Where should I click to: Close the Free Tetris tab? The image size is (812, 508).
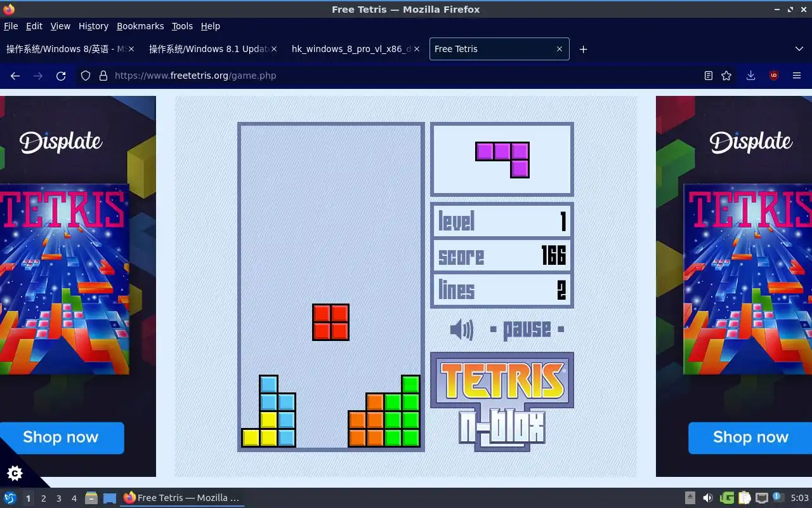click(x=560, y=49)
